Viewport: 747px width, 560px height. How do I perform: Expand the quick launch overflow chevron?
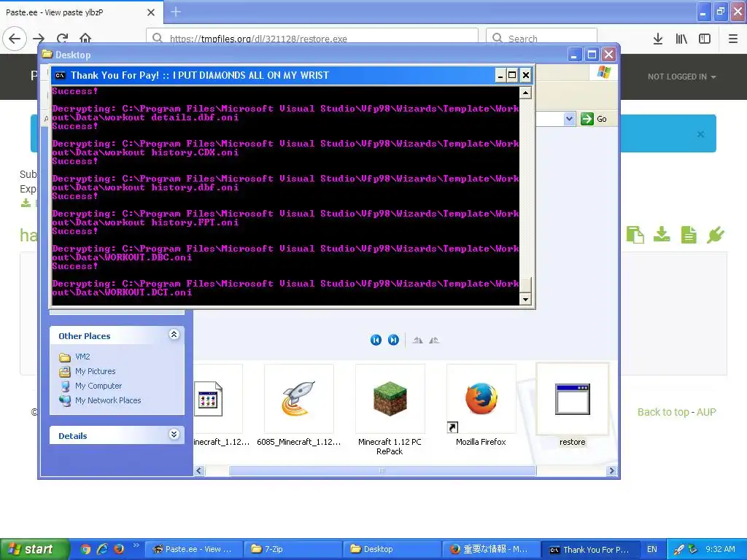[x=136, y=545]
